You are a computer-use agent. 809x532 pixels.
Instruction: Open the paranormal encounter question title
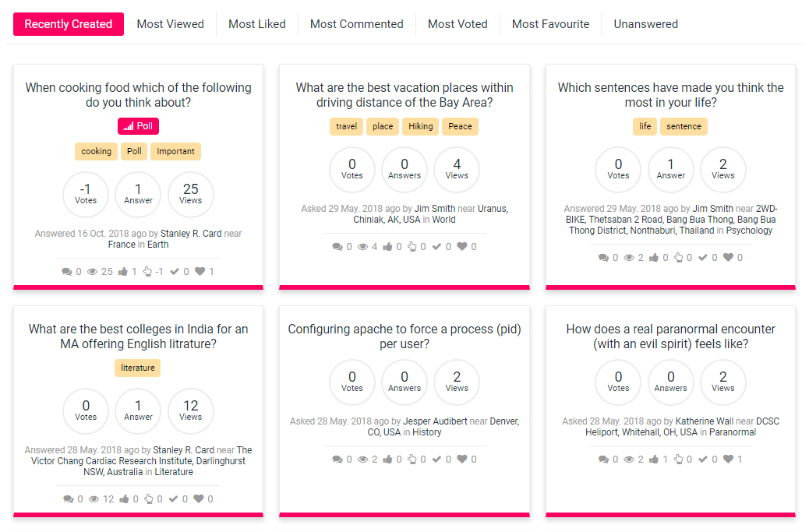[670, 336]
